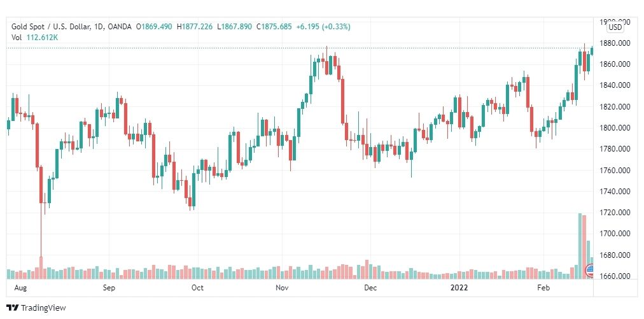Click the Nov label on time axis
The height and width of the screenshot is (319, 644).
coord(282,288)
